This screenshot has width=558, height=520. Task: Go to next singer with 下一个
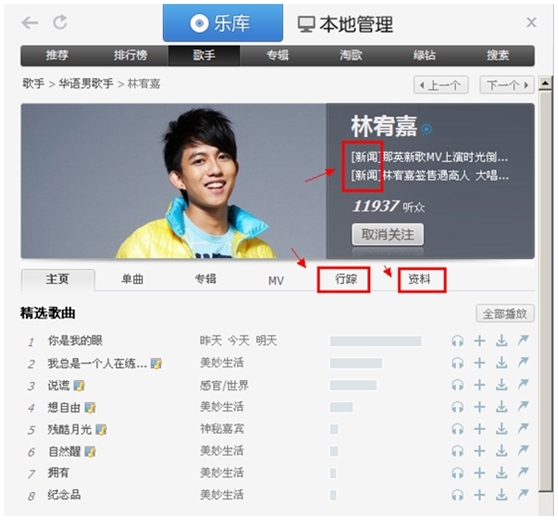point(507,85)
